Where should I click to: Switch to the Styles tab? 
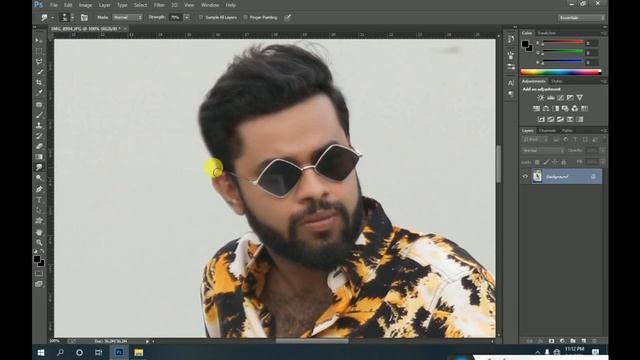click(x=557, y=81)
